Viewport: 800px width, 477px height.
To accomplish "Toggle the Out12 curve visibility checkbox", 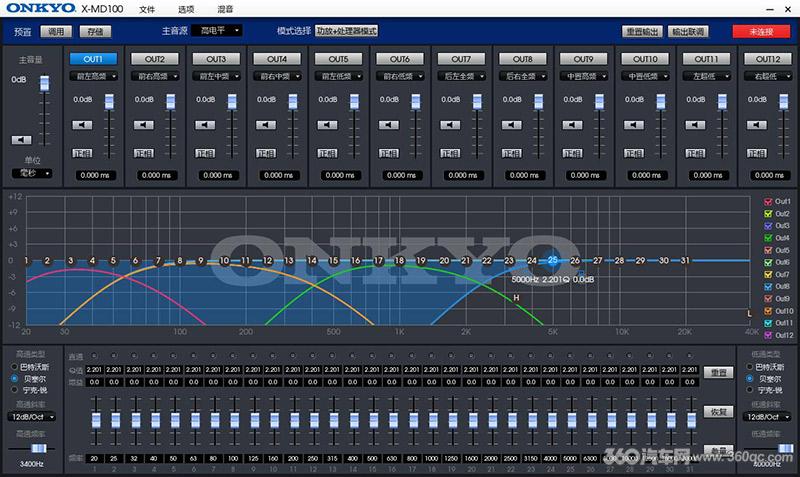I will pyautogui.click(x=768, y=335).
